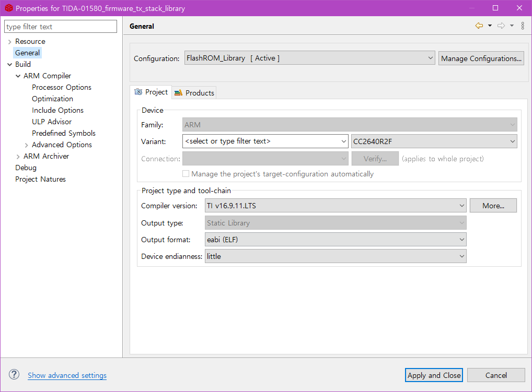Click the forward navigation arrow icon
Viewport: 532px width, 392px height.
coord(501,26)
